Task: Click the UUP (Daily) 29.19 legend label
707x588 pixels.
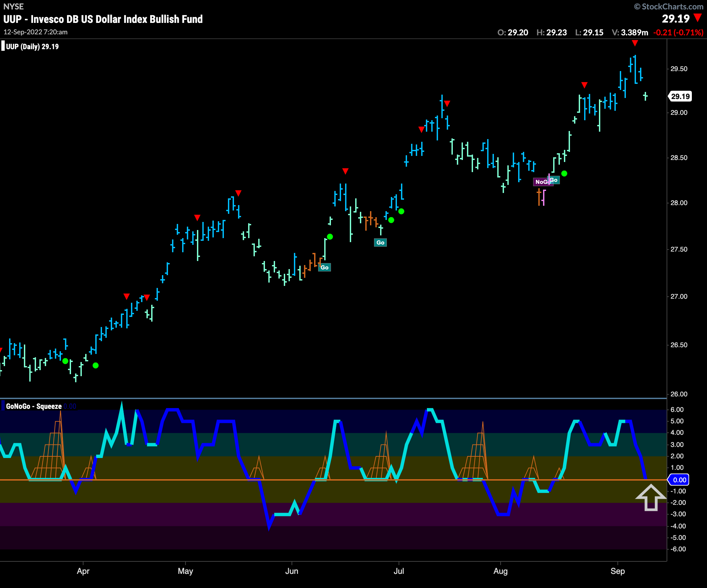Action: click(x=32, y=46)
